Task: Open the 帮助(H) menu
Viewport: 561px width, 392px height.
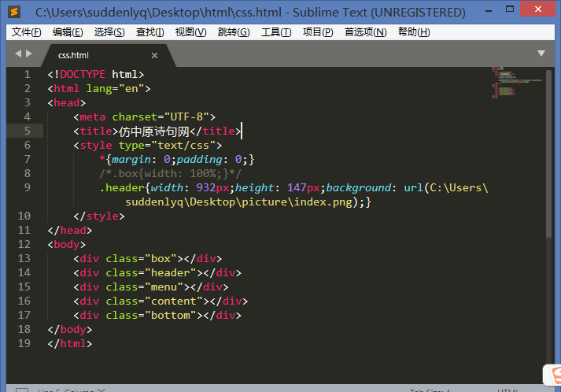Action: (414, 32)
